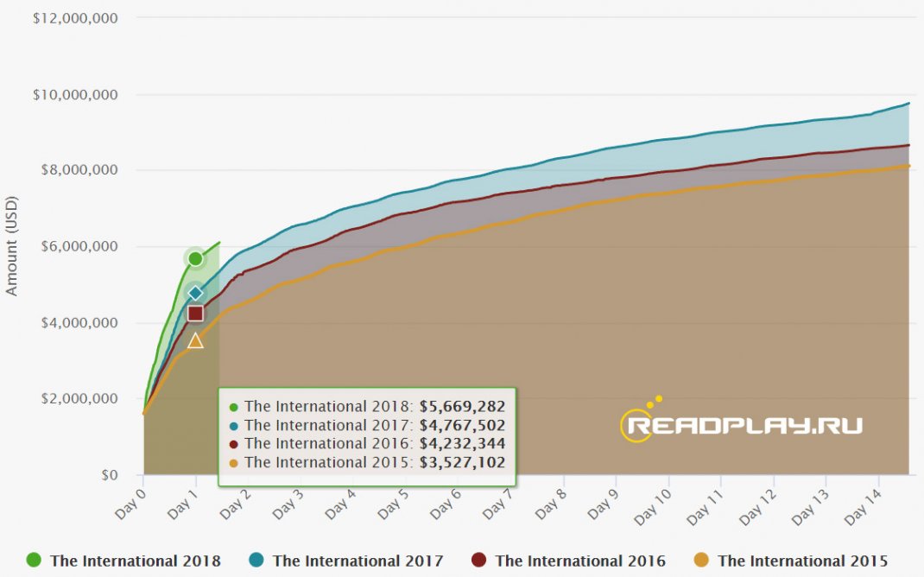Select tooltip row showing $4,232,344
Image resolution: width=924 pixels, height=577 pixels.
tap(367, 444)
